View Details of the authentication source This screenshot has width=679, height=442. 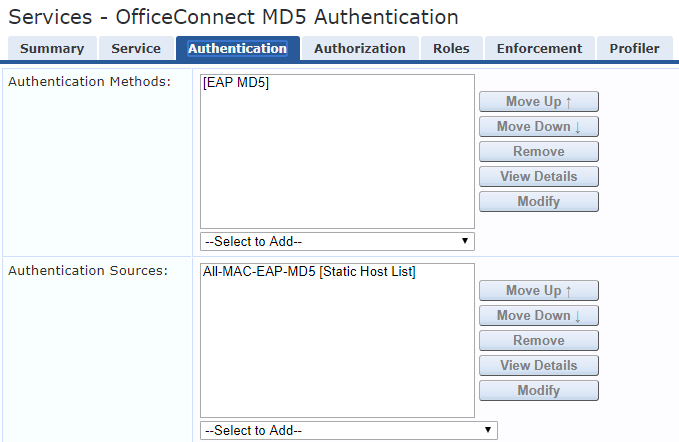(539, 365)
